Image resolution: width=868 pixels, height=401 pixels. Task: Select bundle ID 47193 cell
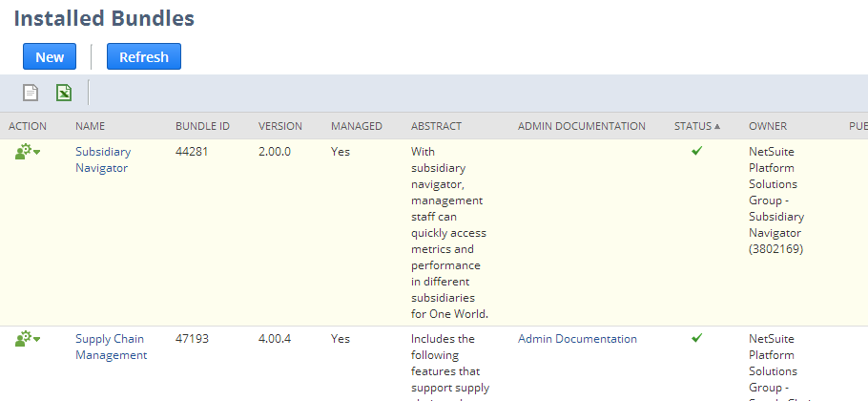point(192,338)
